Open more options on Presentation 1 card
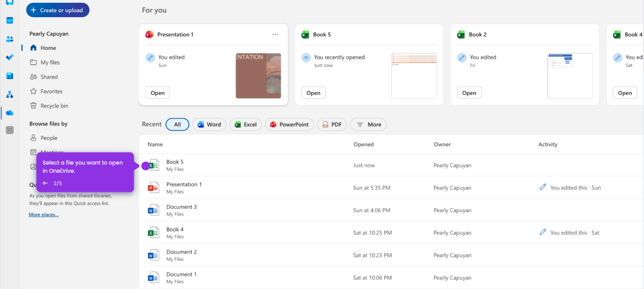The width and height of the screenshot is (644, 289). (275, 35)
